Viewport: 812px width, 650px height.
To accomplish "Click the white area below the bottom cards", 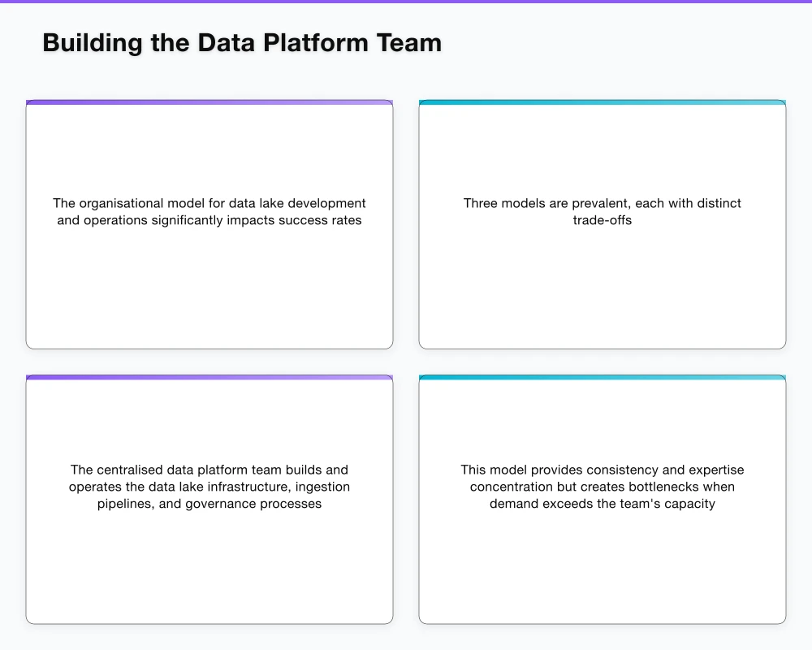I will click(406, 638).
